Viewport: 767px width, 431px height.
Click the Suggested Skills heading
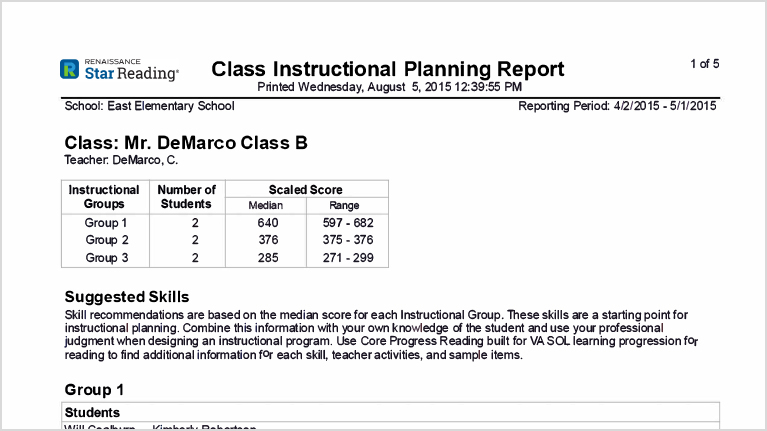click(x=127, y=297)
